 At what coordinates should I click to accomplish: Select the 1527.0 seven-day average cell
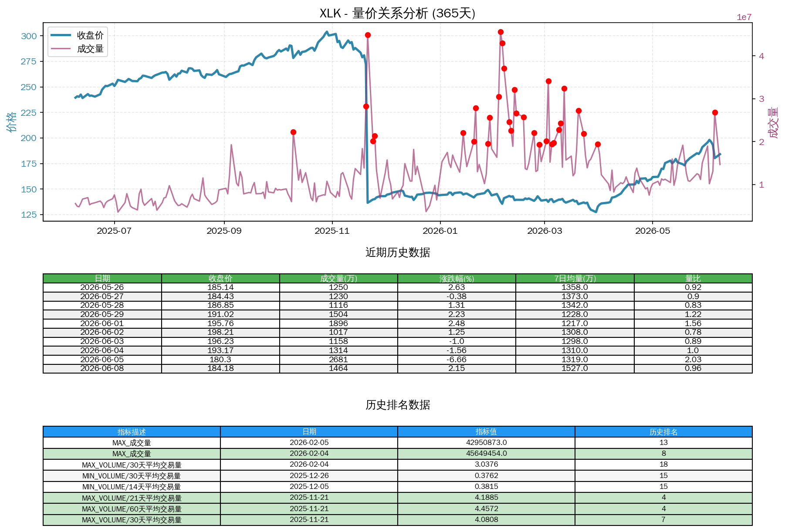pyautogui.click(x=575, y=368)
